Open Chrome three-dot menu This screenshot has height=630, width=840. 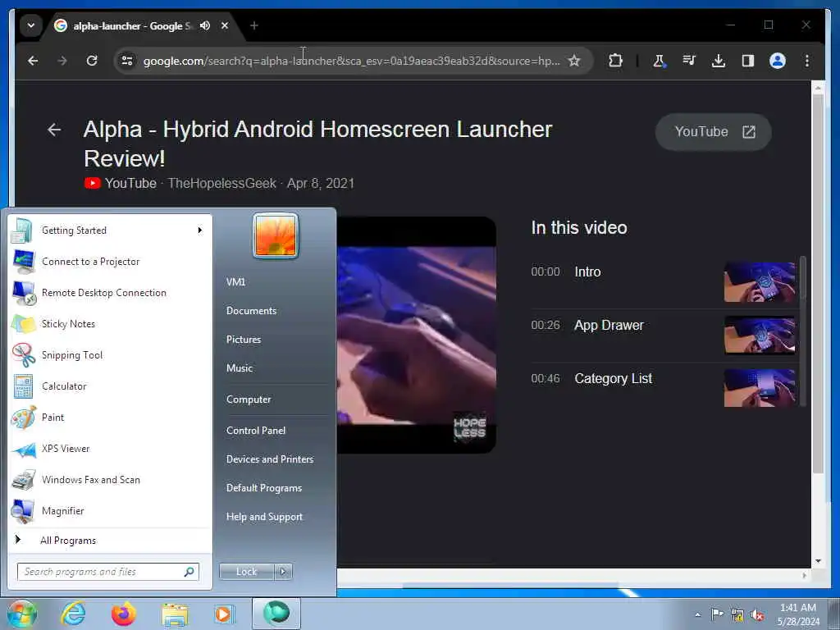(807, 61)
